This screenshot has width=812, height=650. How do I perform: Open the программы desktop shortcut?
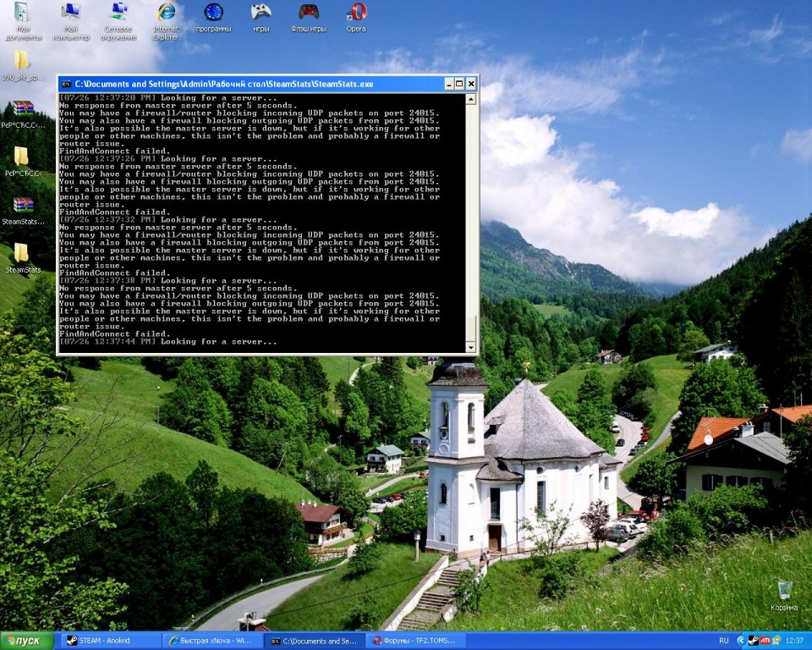coord(213,13)
